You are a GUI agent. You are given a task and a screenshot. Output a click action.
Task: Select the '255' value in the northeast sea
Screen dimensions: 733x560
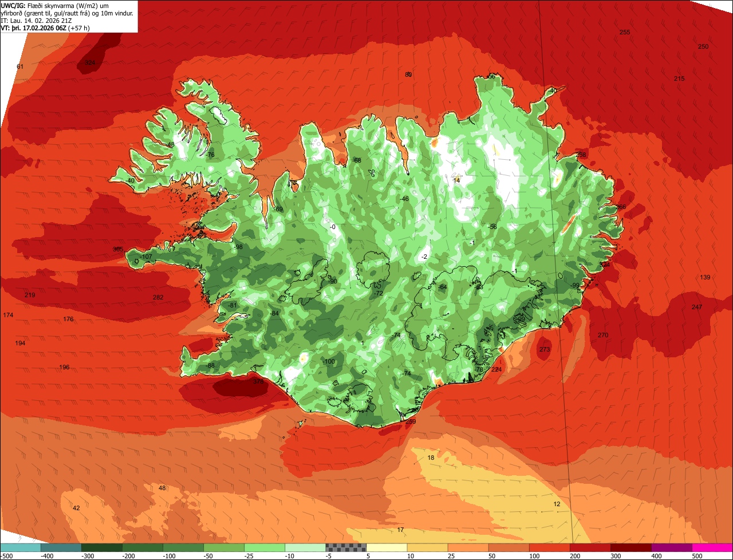click(x=625, y=32)
